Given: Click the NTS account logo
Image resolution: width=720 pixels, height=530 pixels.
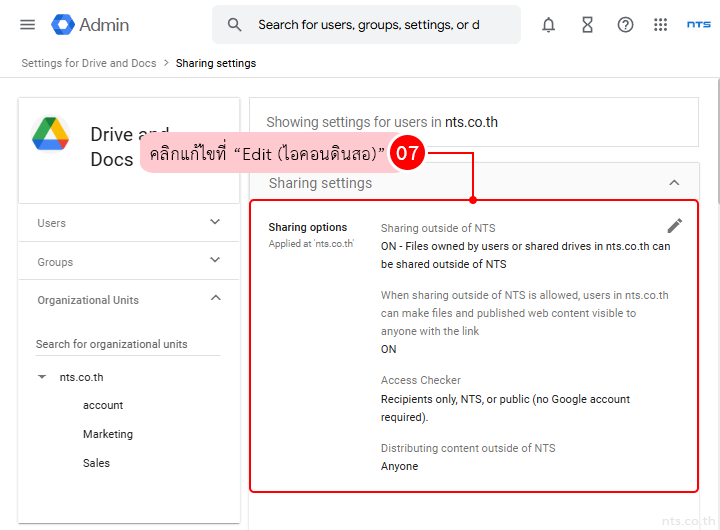Looking at the screenshot, I should (x=698, y=25).
